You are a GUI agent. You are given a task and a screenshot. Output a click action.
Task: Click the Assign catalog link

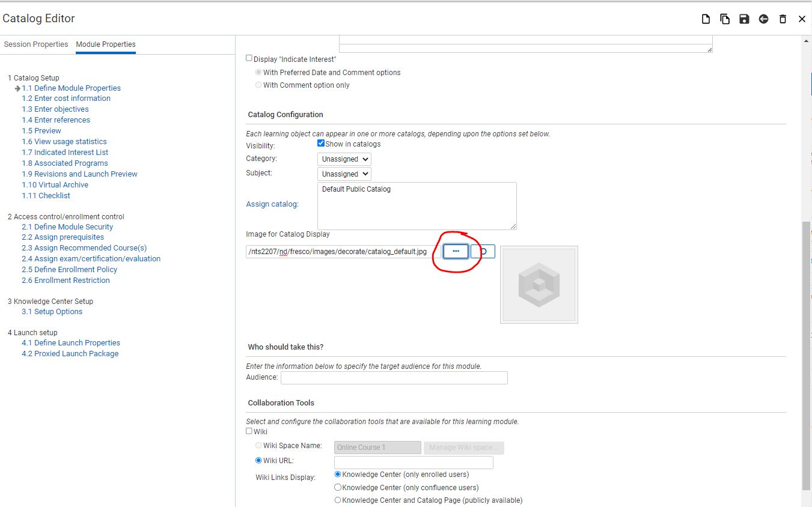(x=272, y=204)
